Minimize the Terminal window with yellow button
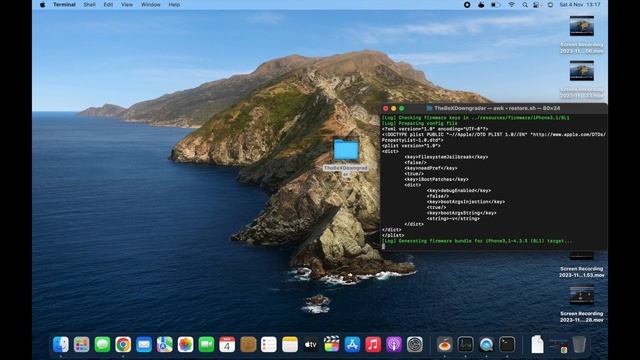640x360 pixels. (393, 108)
